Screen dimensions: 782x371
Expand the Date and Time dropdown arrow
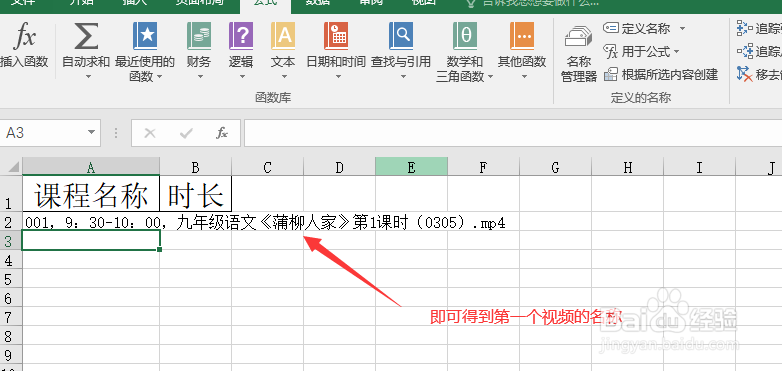338,77
